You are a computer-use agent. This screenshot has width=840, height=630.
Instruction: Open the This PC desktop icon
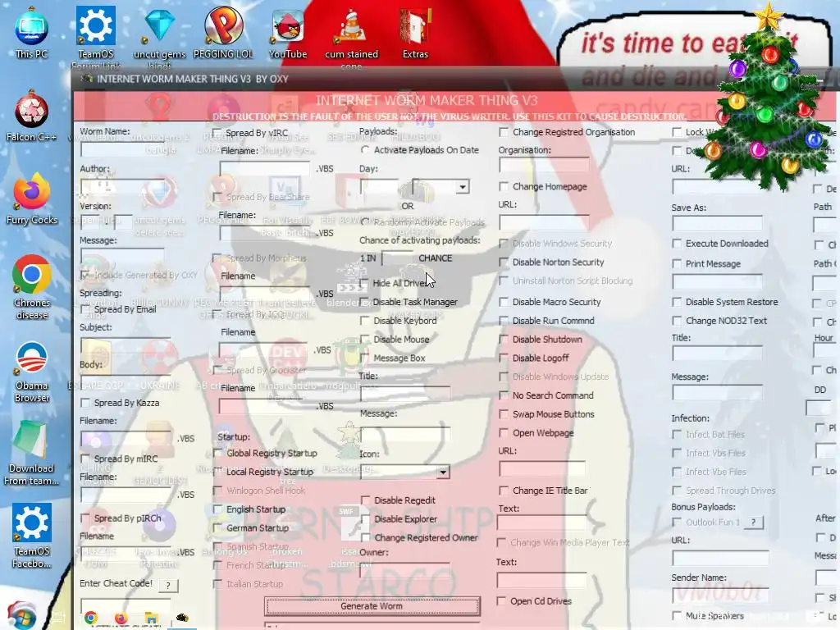click(x=32, y=32)
